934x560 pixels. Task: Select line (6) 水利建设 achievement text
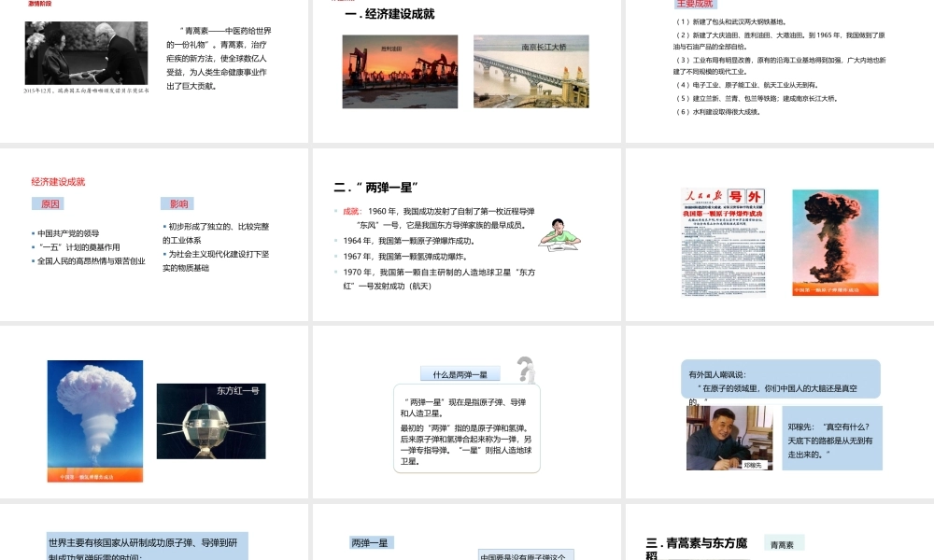718,111
